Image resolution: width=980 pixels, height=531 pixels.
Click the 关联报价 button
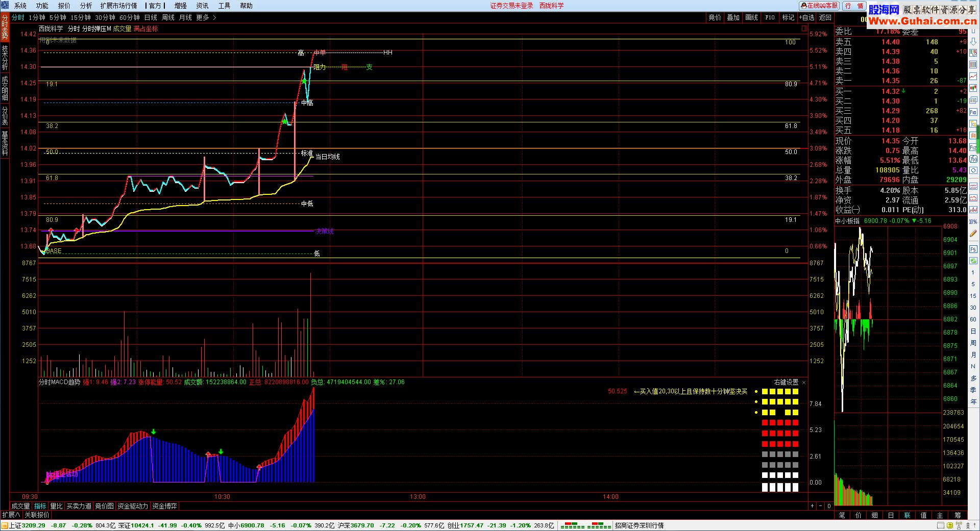37,515
